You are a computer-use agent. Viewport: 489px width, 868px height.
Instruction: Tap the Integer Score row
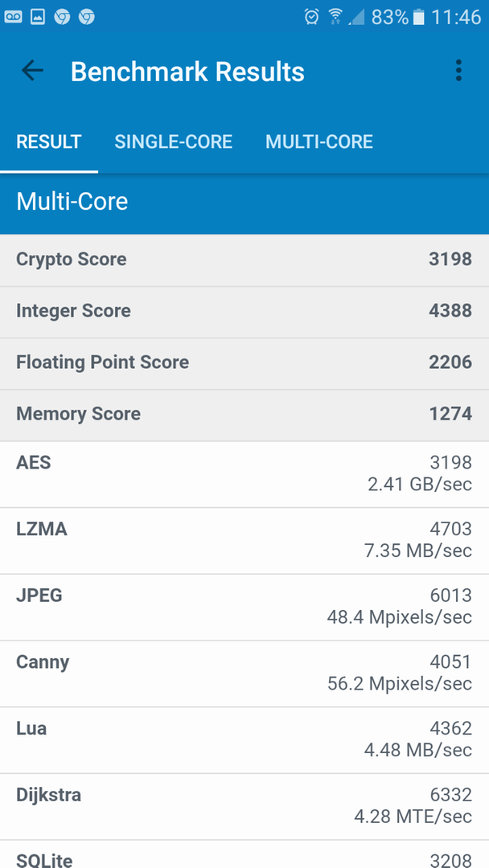click(x=244, y=311)
